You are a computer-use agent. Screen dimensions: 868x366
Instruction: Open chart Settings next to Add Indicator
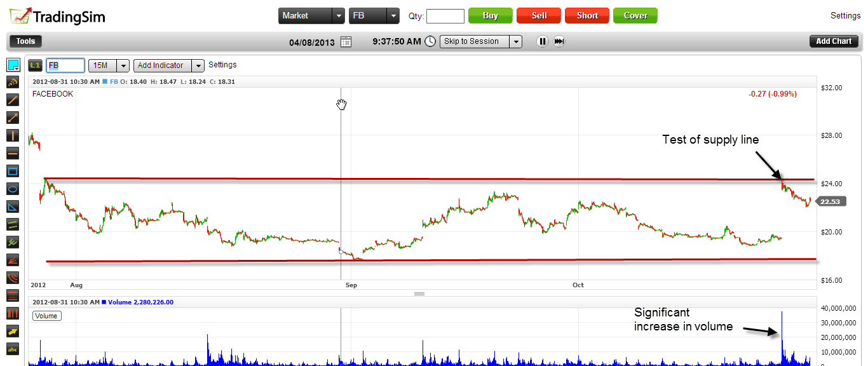(x=222, y=65)
